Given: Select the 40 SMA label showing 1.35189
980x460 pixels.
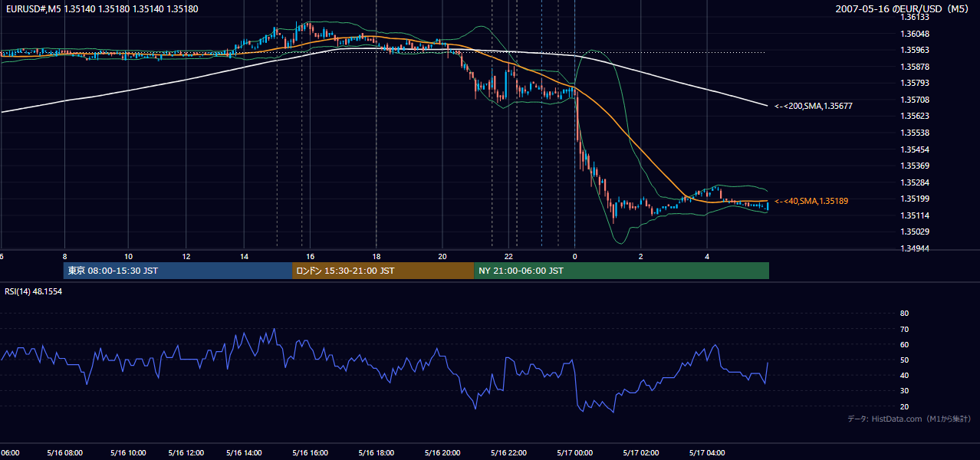Looking at the screenshot, I should 811,201.
